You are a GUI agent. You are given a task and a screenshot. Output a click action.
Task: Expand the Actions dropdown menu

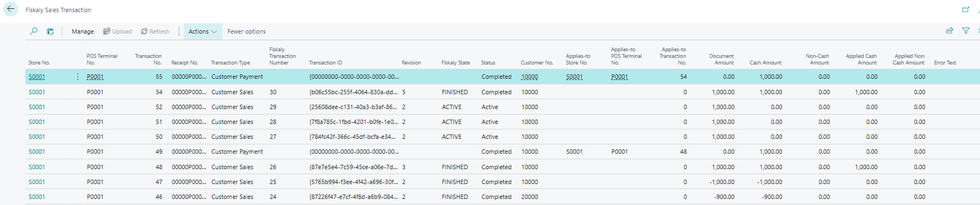203,31
